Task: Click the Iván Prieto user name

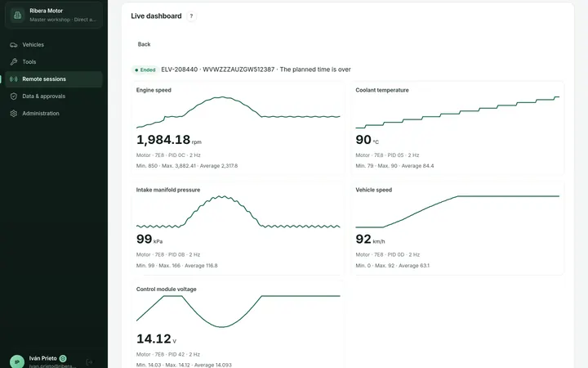Action: click(42, 358)
